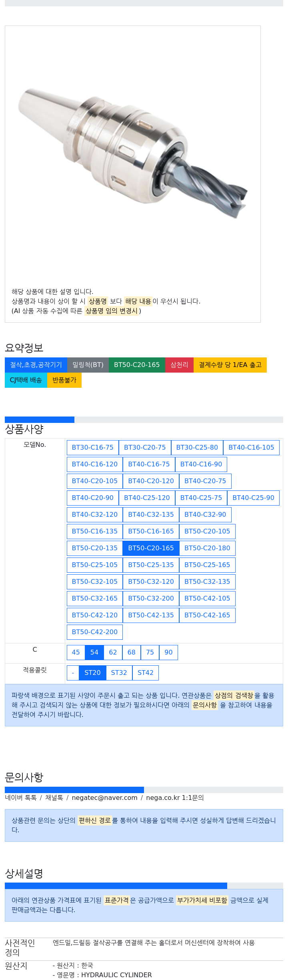Select the highlighted BT50-C20-165 model

tap(151, 548)
